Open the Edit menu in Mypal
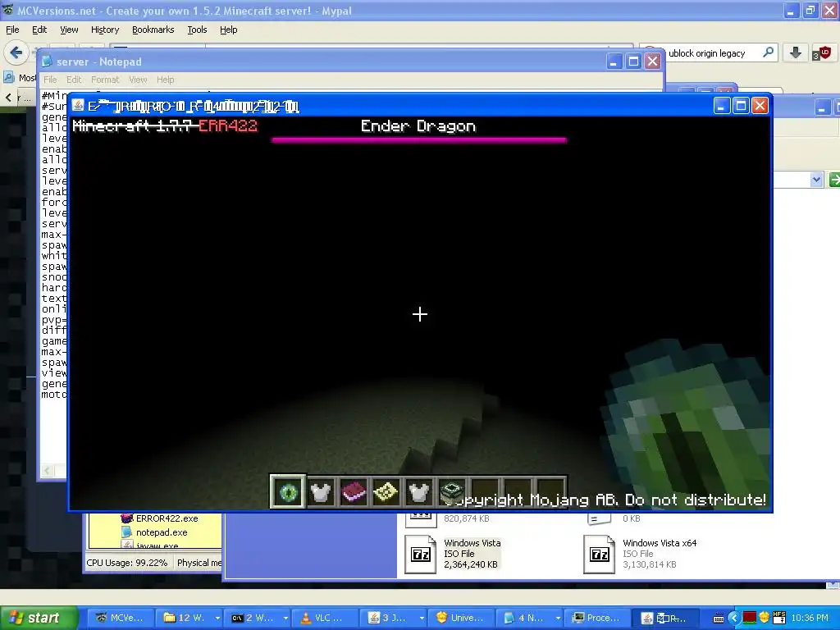The image size is (840, 630). pyautogui.click(x=39, y=30)
